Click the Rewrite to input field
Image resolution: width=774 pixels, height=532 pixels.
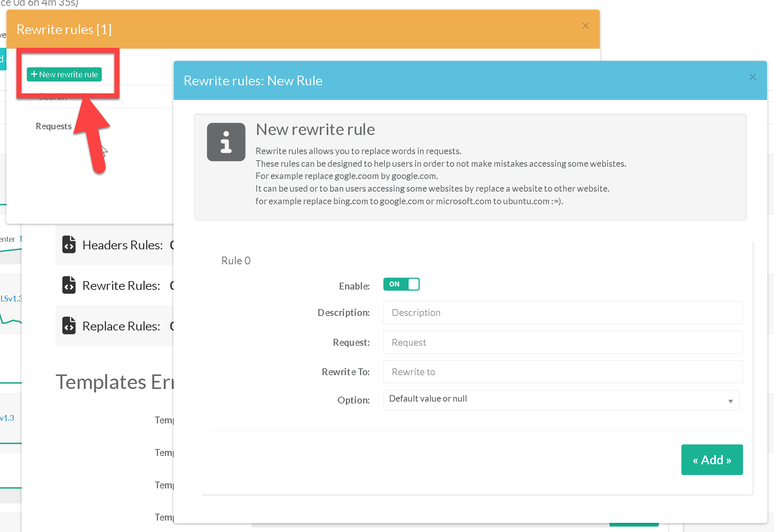[x=562, y=372]
